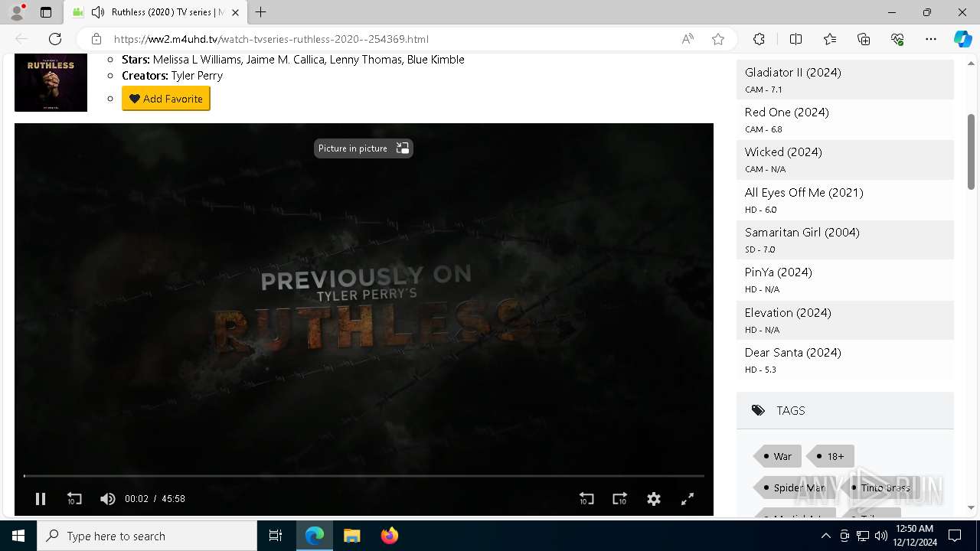Switch to the Ruthless (2020) tab
The image size is (980, 551).
click(x=155, y=12)
